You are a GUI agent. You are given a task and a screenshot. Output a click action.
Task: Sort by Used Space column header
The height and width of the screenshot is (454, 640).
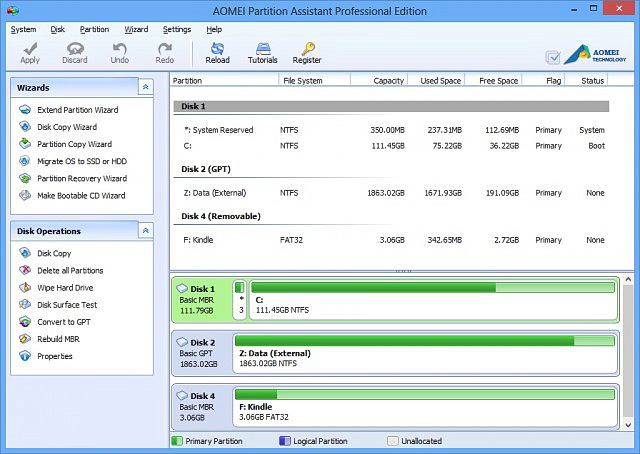[437, 80]
